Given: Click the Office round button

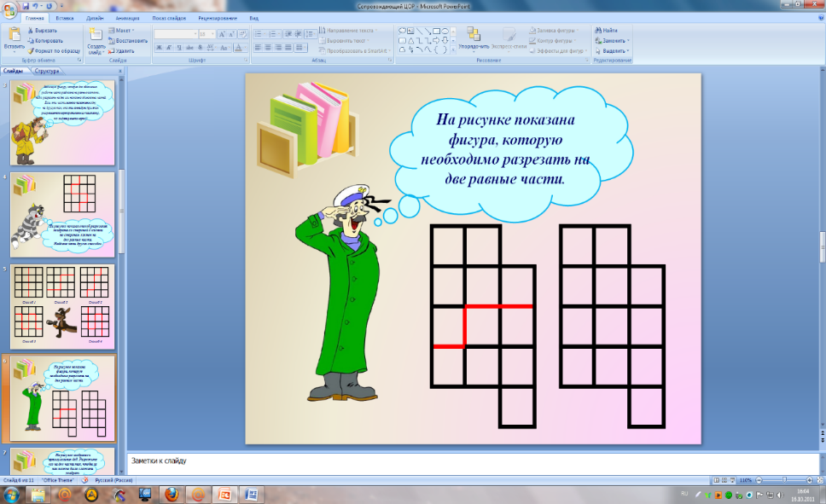Looking at the screenshot, I should tap(9, 9).
